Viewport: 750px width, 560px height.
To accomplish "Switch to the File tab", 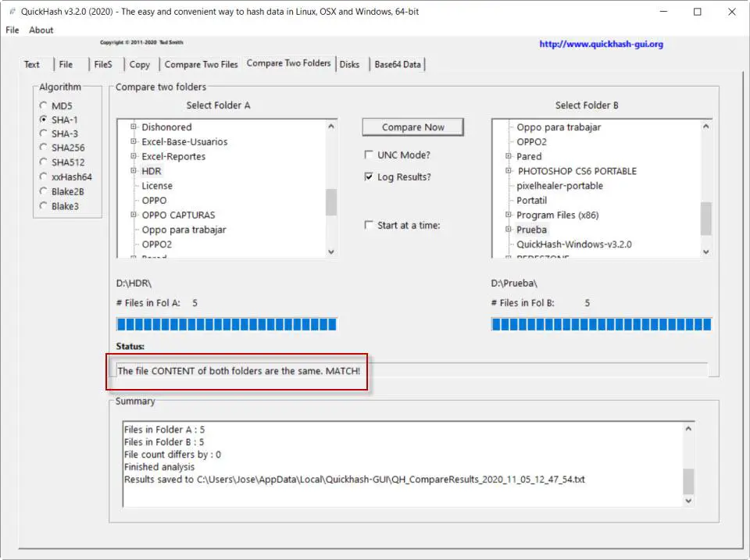I will pos(66,65).
